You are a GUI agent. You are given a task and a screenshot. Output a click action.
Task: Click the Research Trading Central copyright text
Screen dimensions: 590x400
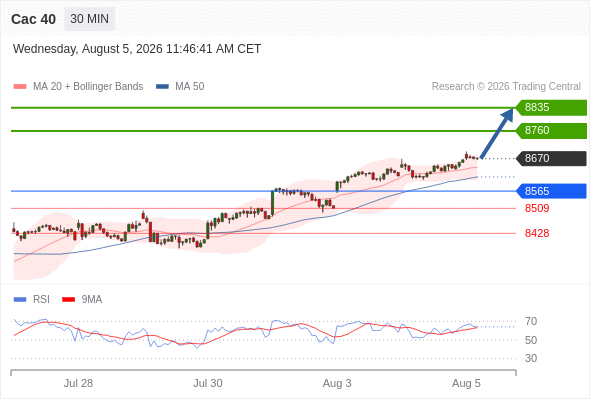tap(506, 87)
